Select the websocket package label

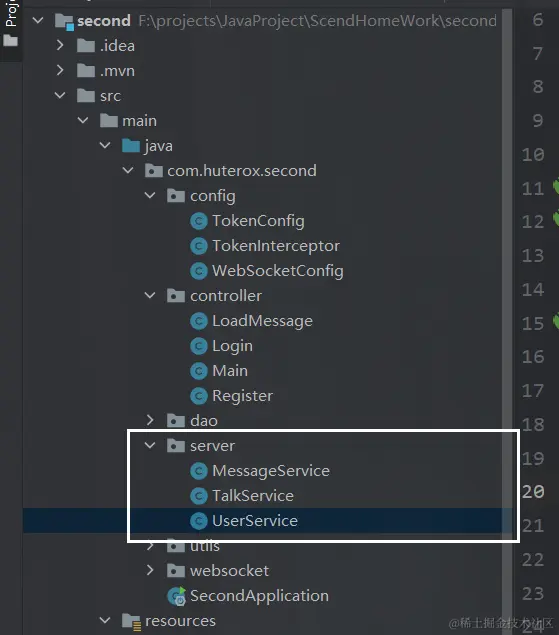(229, 571)
